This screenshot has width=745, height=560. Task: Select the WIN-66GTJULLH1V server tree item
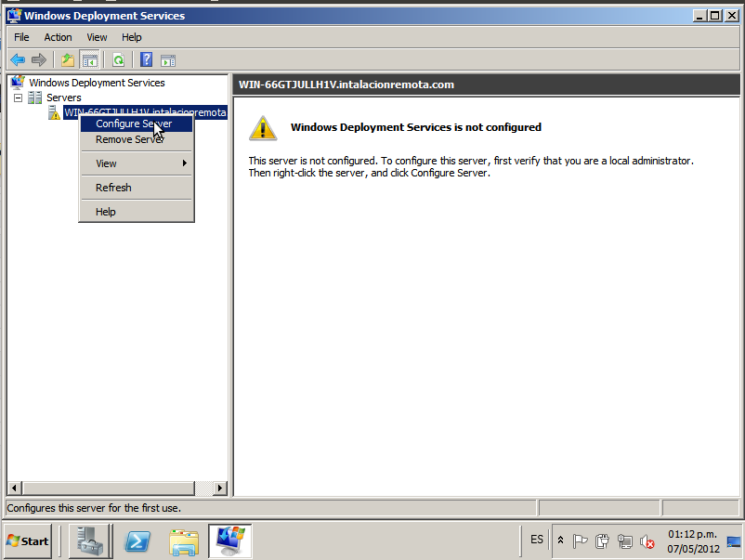(146, 112)
